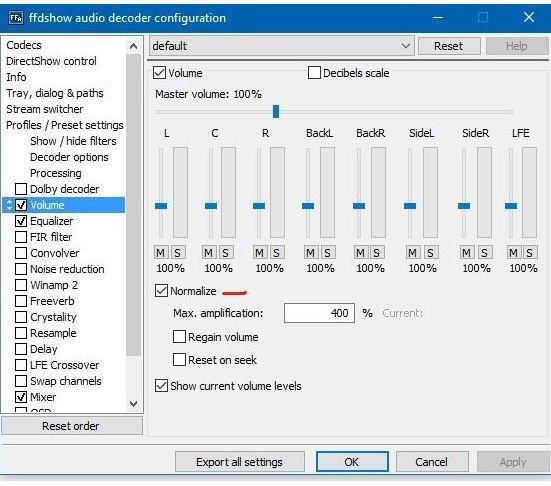Mute the BackR channel with M button
This screenshot has width=551, height=486.
[x=361, y=252]
